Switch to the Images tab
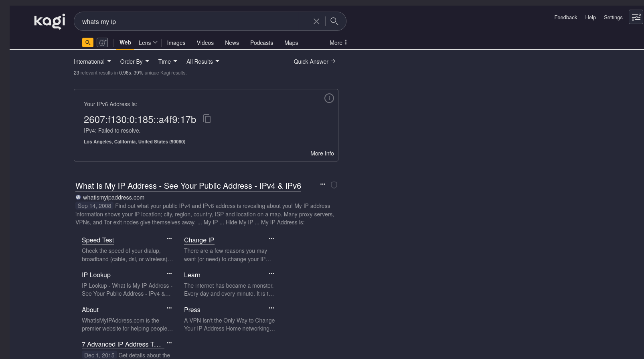The height and width of the screenshot is (359, 644). (176, 43)
